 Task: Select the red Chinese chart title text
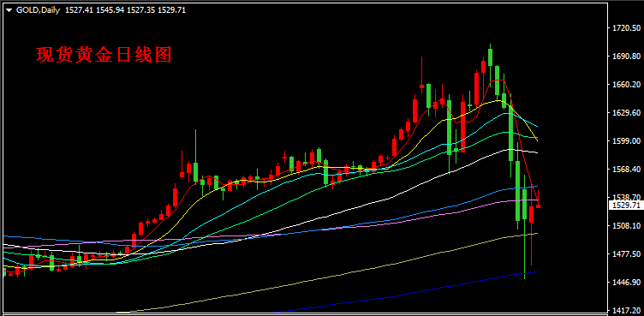(104, 55)
